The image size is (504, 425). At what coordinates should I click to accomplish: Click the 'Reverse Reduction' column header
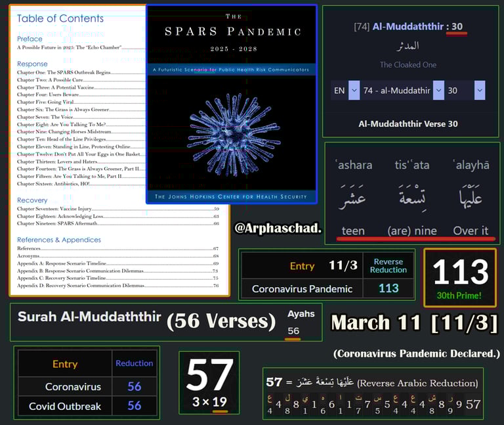pyautogui.click(x=388, y=266)
